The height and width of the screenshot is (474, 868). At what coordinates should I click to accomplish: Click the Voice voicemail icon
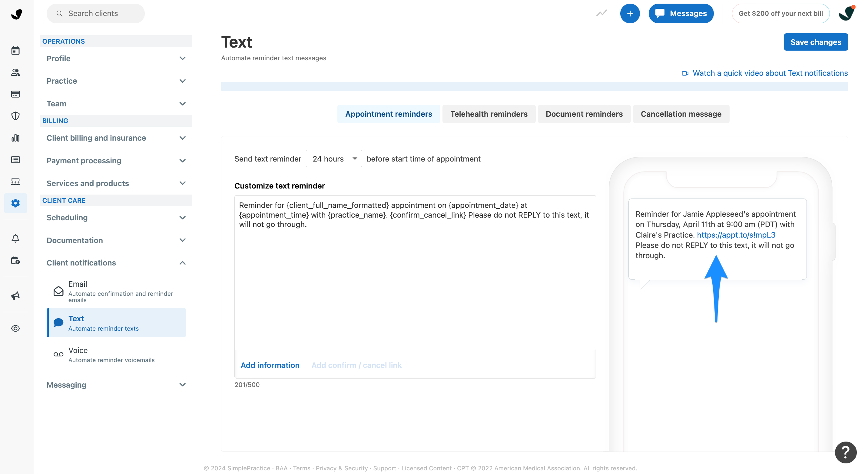point(58,354)
